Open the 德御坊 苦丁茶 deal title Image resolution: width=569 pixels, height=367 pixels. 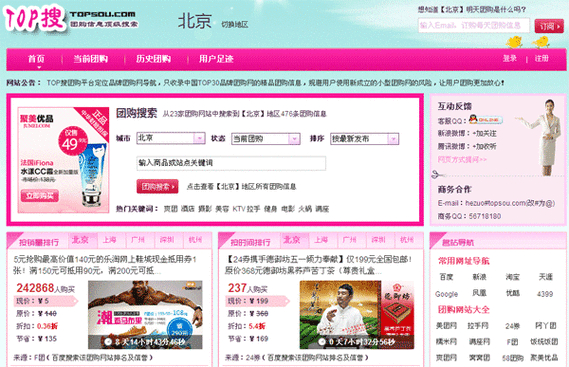tap(319, 265)
